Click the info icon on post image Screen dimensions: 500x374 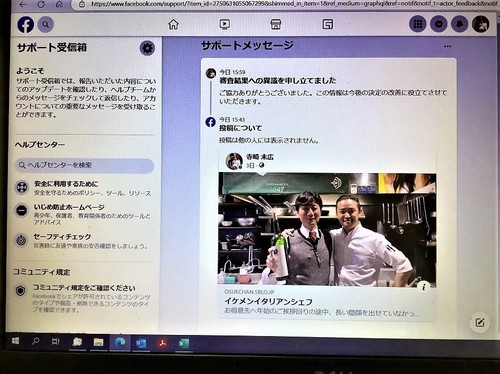click(423, 286)
